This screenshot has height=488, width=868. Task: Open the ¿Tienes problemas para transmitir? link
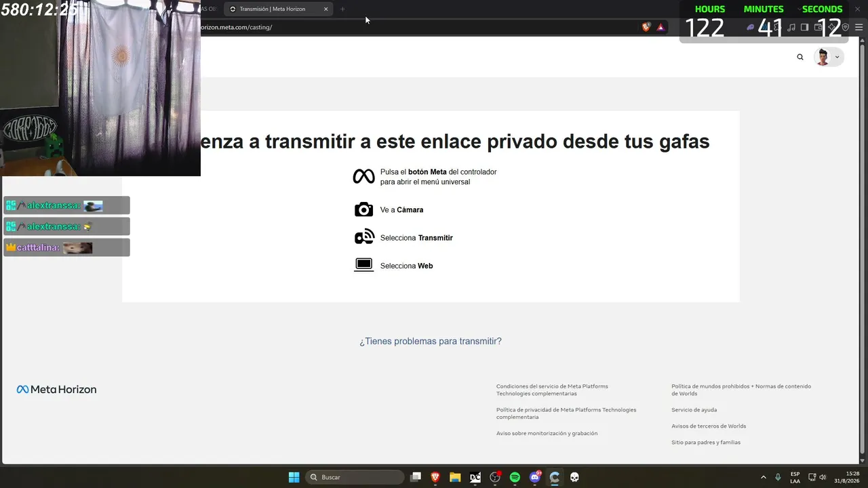tap(431, 341)
